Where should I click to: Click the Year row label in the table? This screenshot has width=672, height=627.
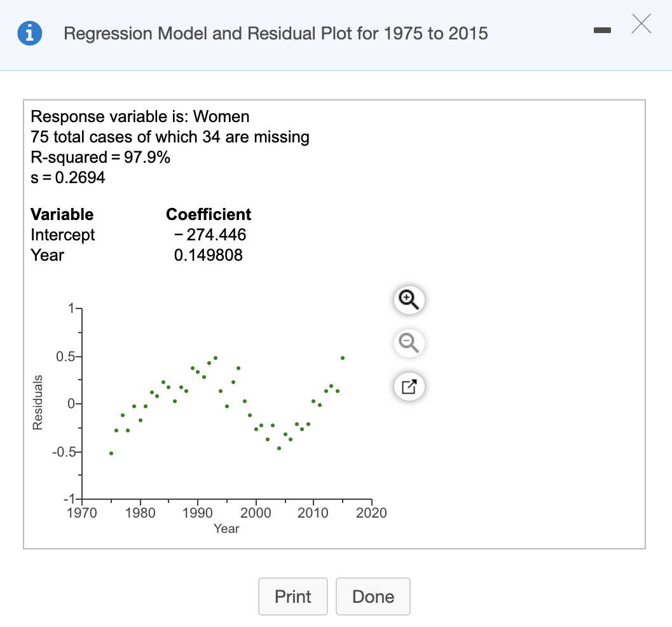47,255
